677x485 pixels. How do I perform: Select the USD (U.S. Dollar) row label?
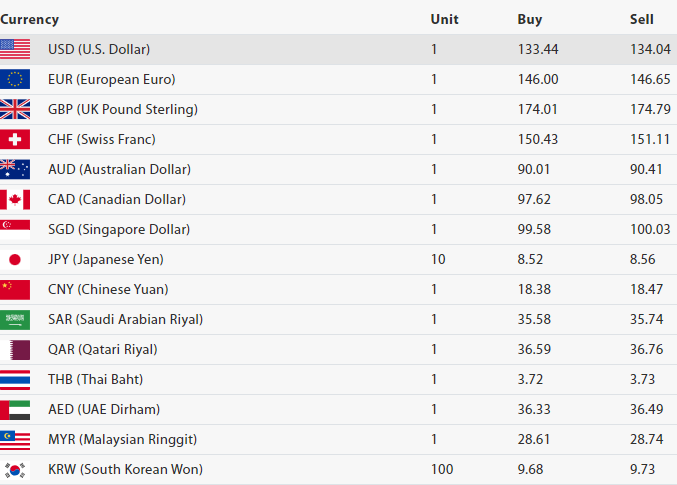(x=99, y=49)
